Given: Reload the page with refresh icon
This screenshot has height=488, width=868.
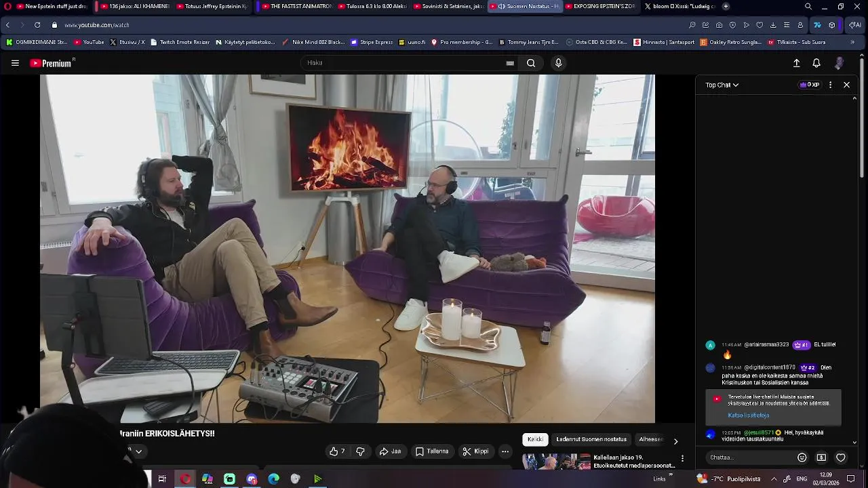Looking at the screenshot, I should [37, 25].
